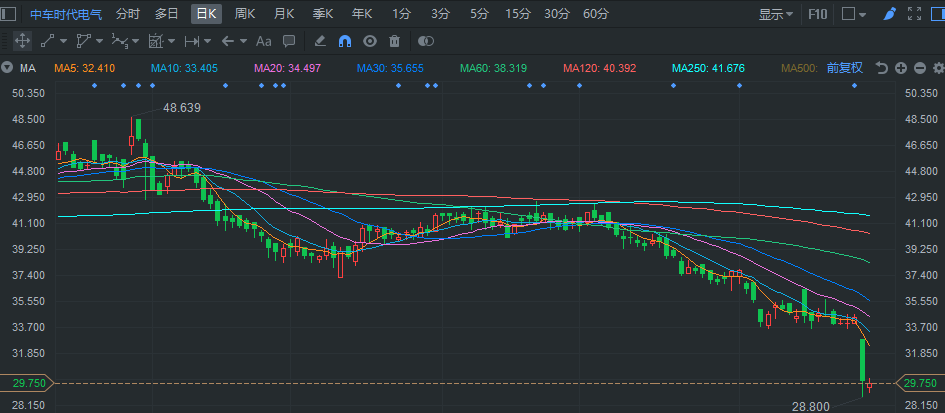945x413 pixels.
Task: Delete drawings with the trash icon
Action: [394, 41]
